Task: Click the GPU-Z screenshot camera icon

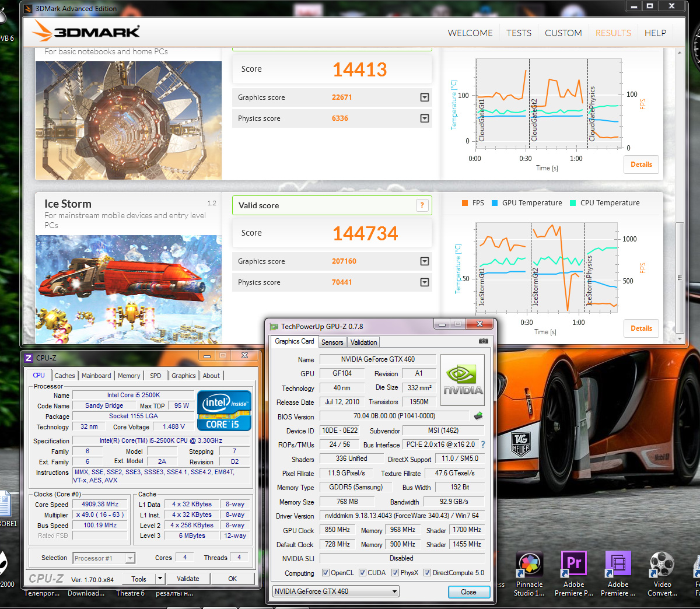Action: (484, 341)
